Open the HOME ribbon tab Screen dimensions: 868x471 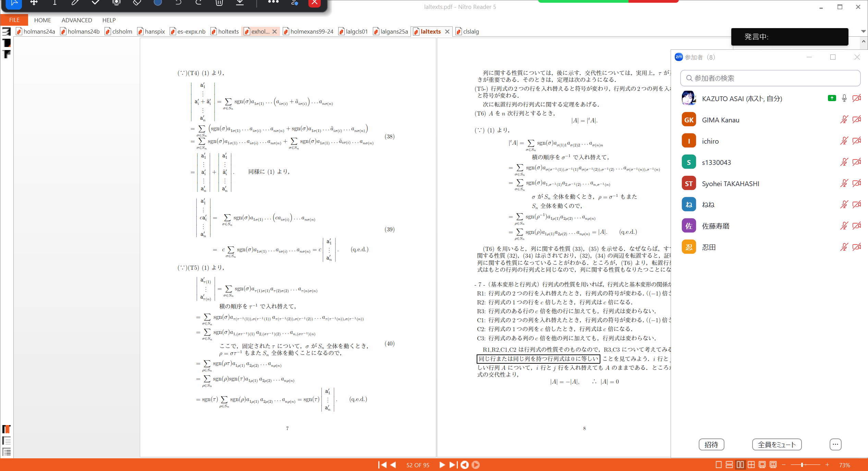point(42,20)
